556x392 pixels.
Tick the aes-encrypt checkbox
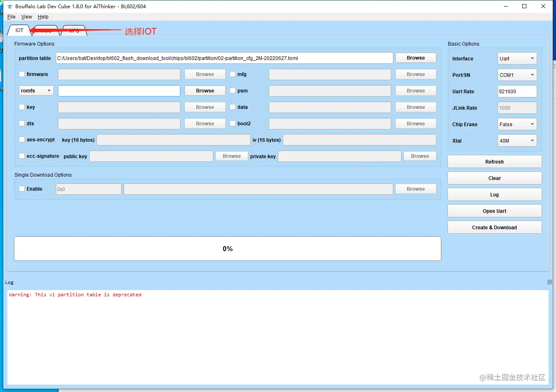click(22, 140)
